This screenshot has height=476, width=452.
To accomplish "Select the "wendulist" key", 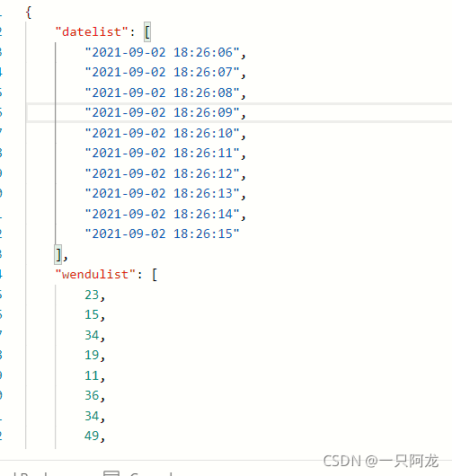I will [x=95, y=275].
